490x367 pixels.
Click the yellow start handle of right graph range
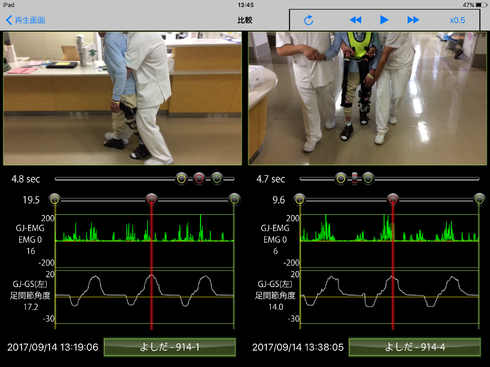point(300,199)
